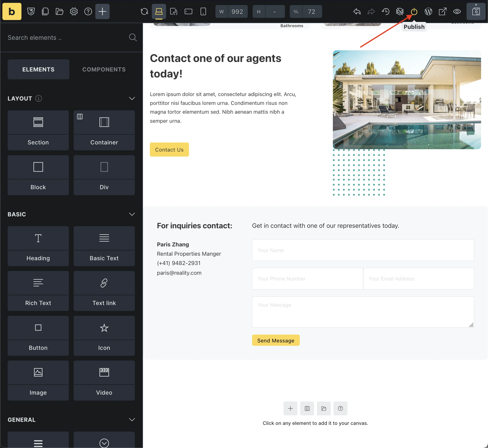Click the Publish power icon
488x448 pixels.
pyautogui.click(x=414, y=11)
